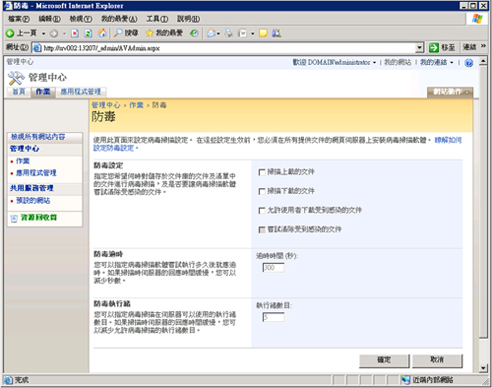Click the timeout seconds input field
Viewport: 492px width, 388px height.
[x=273, y=268]
